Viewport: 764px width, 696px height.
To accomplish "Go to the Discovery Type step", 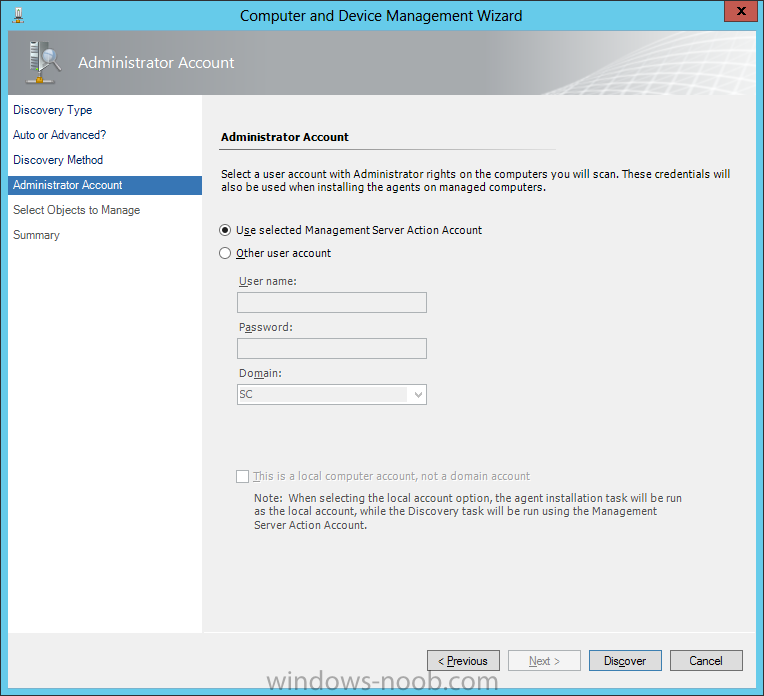I will point(53,110).
